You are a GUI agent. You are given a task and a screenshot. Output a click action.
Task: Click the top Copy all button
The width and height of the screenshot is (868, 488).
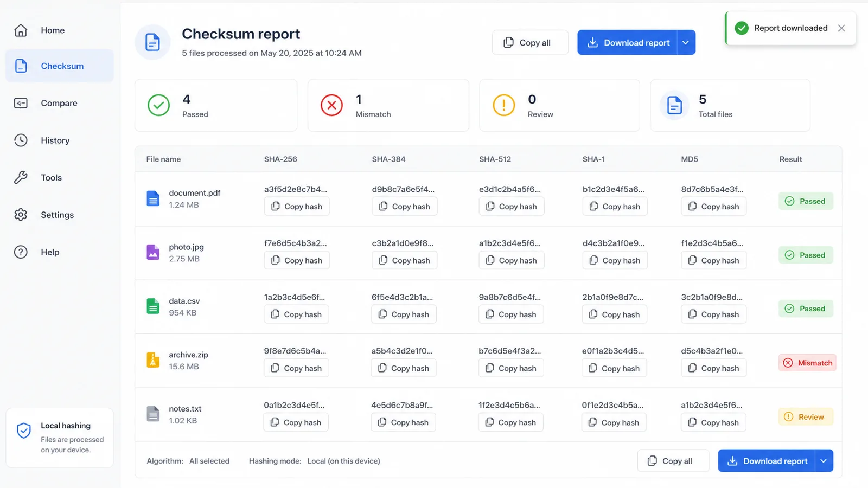530,42
